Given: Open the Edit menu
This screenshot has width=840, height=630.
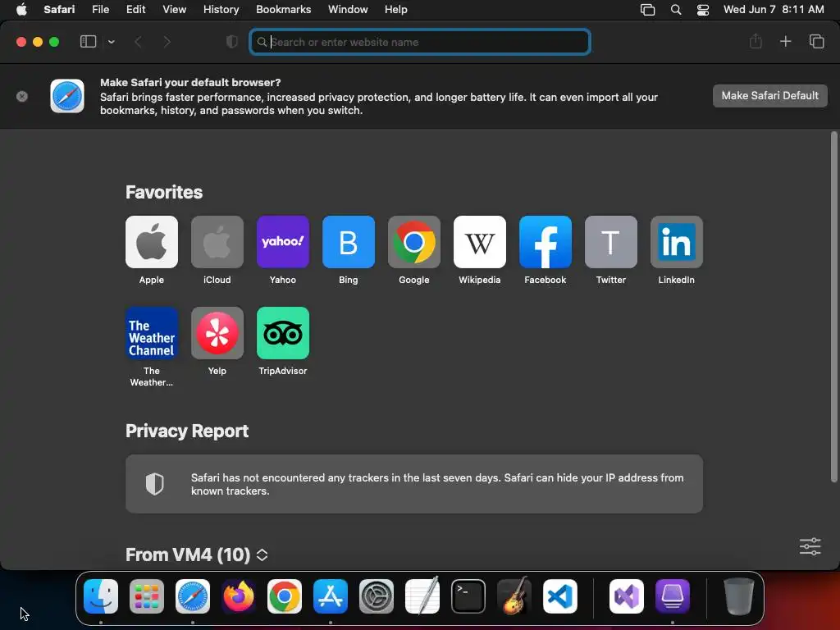Looking at the screenshot, I should (x=135, y=9).
